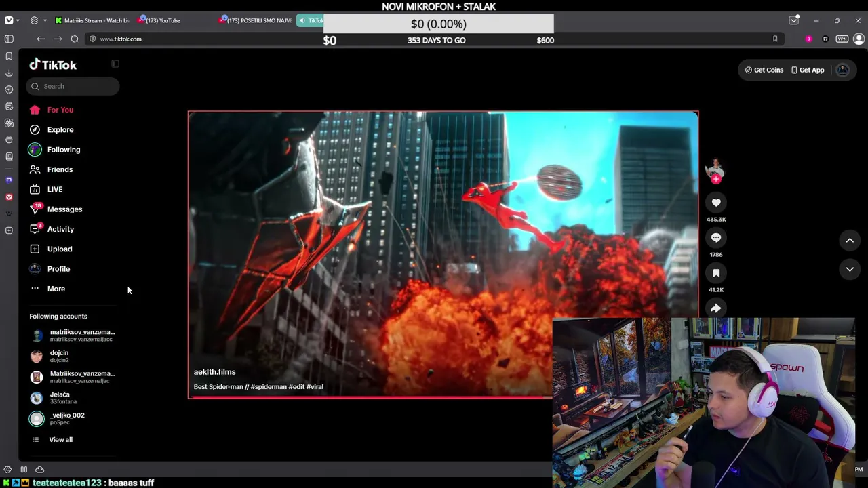Go back in browser history
The width and height of the screenshot is (868, 488).
(x=41, y=39)
